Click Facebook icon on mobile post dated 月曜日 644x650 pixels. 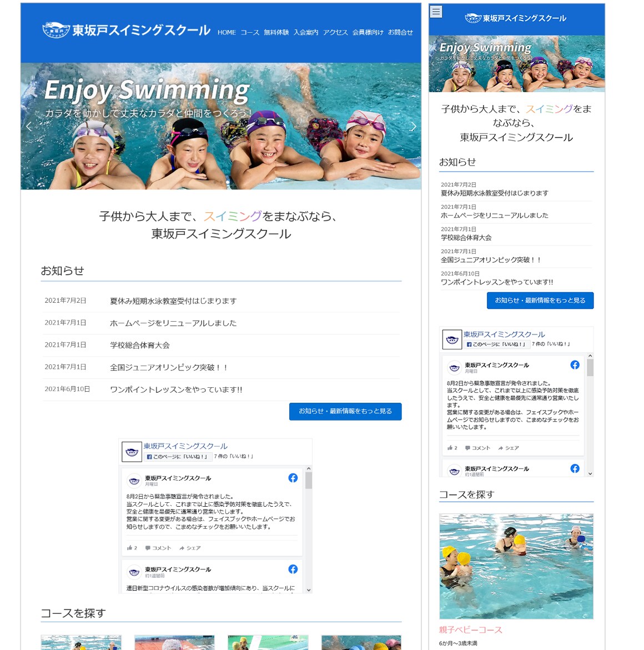point(575,365)
